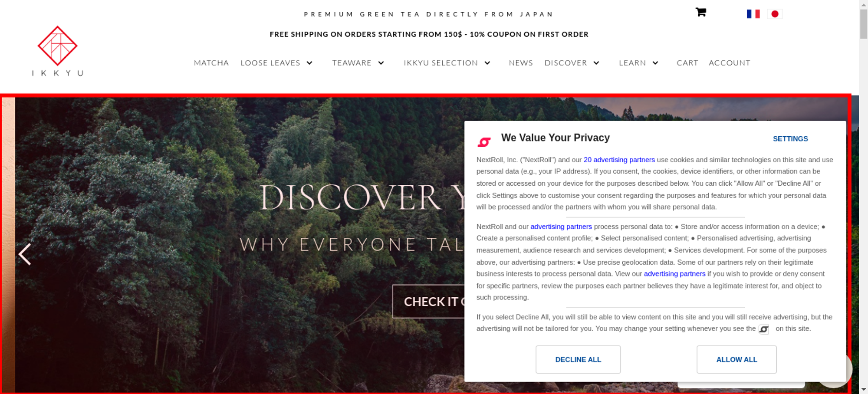Image resolution: width=868 pixels, height=394 pixels.
Task: Switch language with the French flag
Action: tap(753, 14)
